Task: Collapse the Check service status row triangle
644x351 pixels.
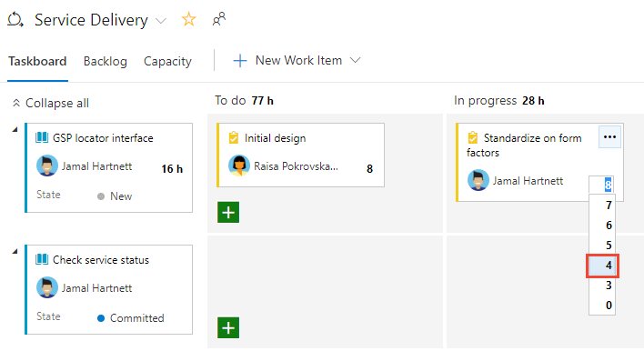Action: tap(15, 251)
